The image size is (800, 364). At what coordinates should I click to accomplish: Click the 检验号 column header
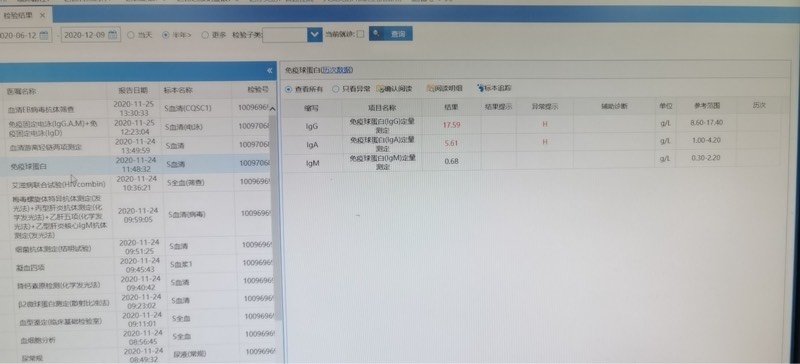click(257, 89)
